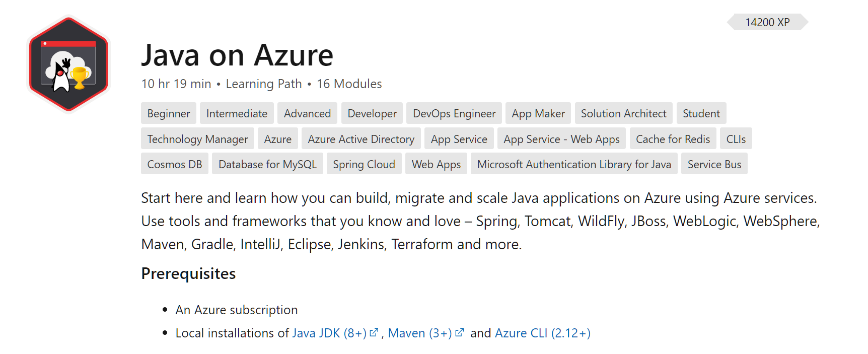The width and height of the screenshot is (868, 354).
Task: Choose the Advanced level tag
Action: tap(307, 113)
